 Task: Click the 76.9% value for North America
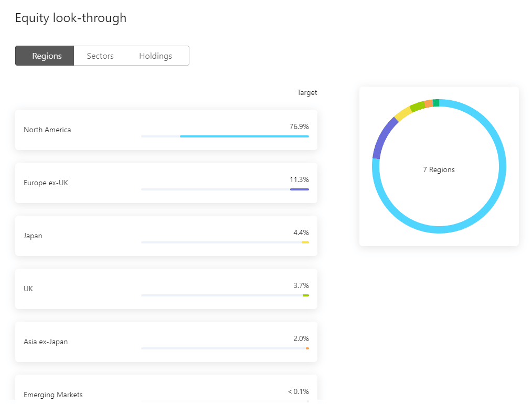pyautogui.click(x=301, y=126)
